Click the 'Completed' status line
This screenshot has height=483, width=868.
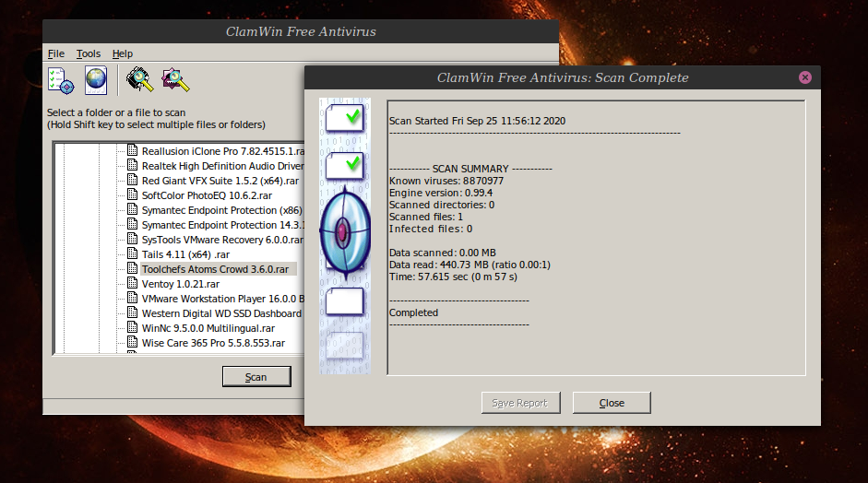coord(413,312)
